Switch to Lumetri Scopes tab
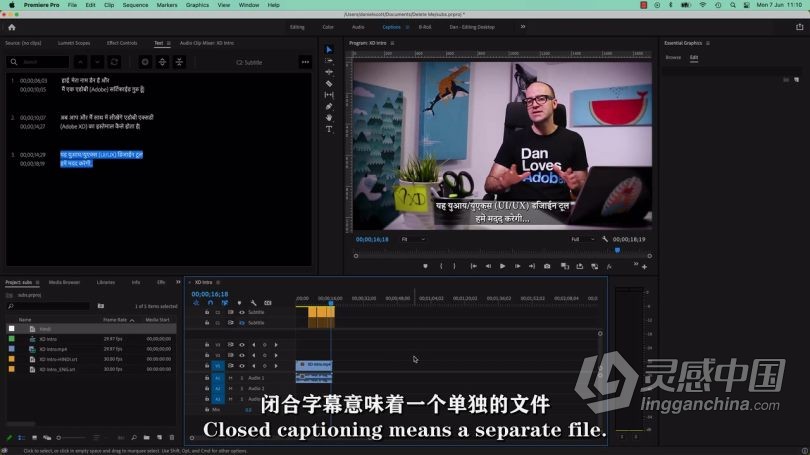Screen dimensions: 810x455 [x=74, y=43]
